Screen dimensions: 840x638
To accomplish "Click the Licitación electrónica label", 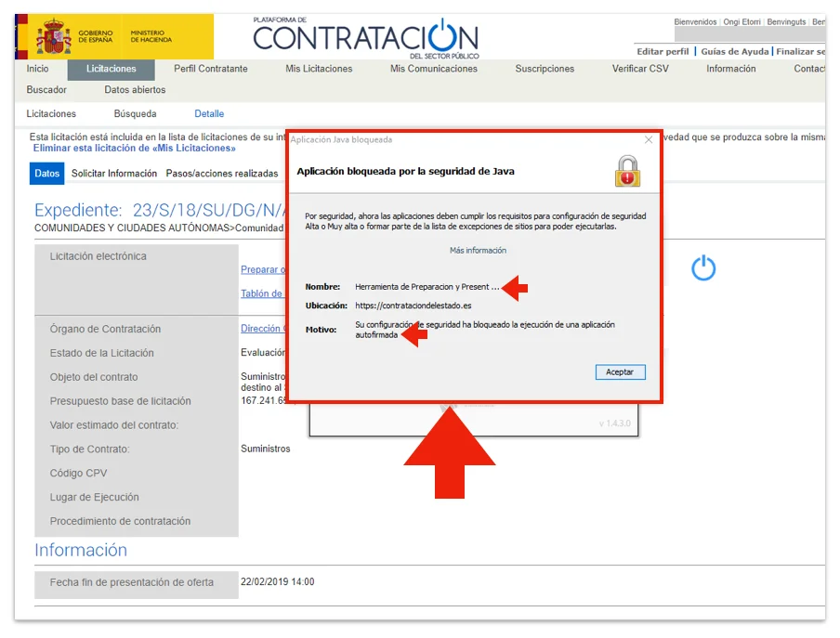I will [98, 256].
